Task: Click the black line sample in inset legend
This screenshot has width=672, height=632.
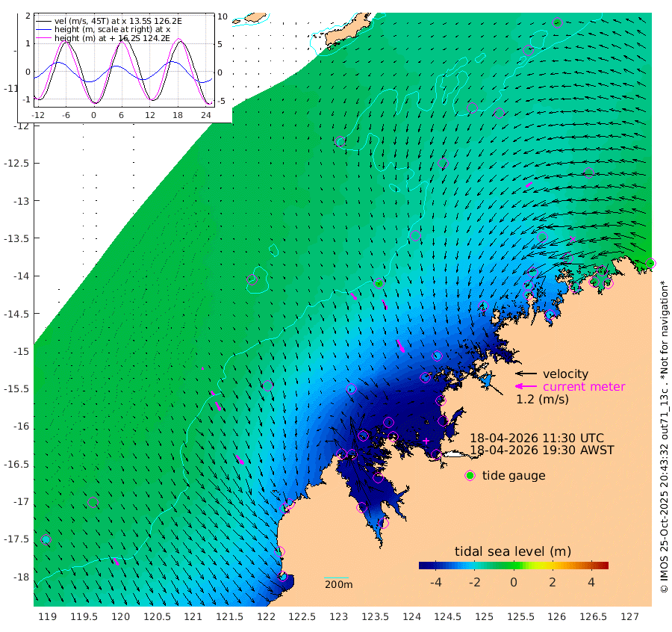Action: tap(43, 21)
